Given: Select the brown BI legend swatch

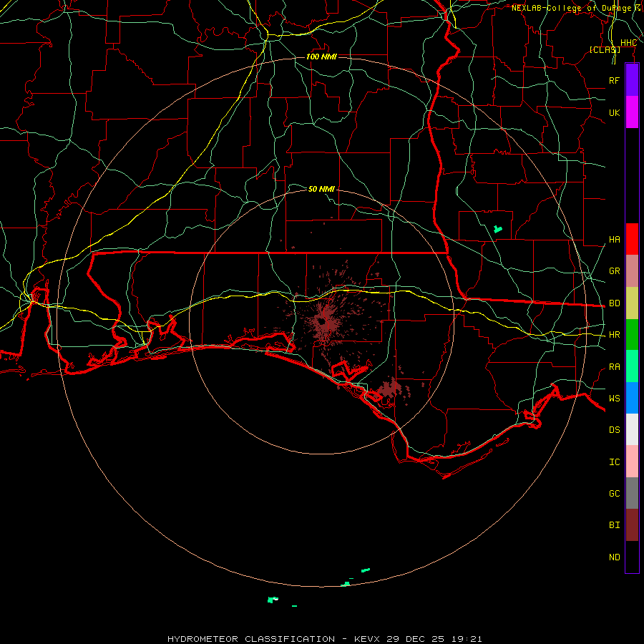Looking at the screenshot, I should click(x=632, y=525).
